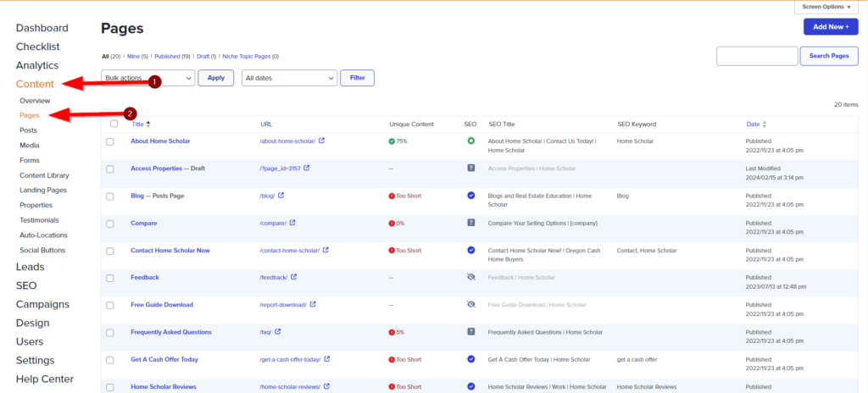868x393 pixels.
Task: Toggle the select-all checkbox in table header
Action: tap(114, 124)
